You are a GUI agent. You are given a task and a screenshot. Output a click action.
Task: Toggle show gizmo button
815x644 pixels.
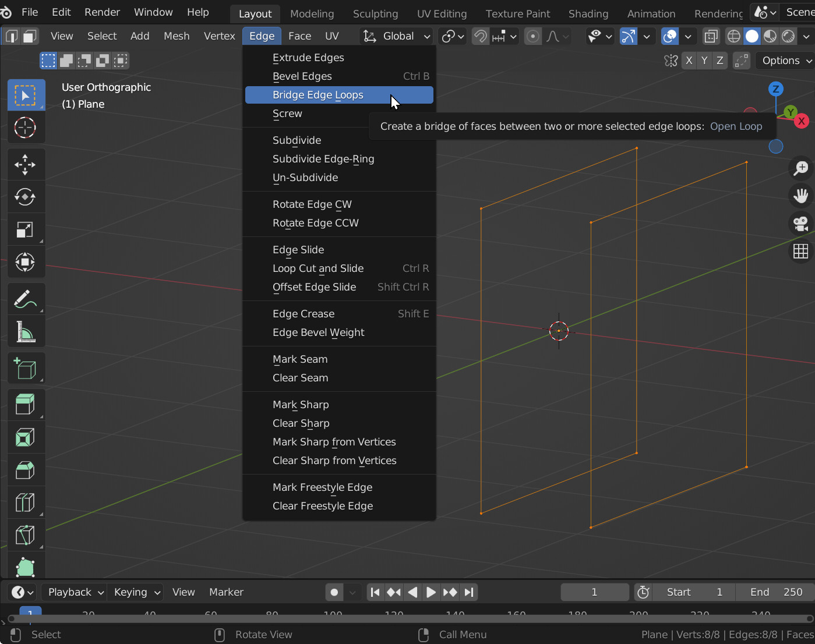629,36
